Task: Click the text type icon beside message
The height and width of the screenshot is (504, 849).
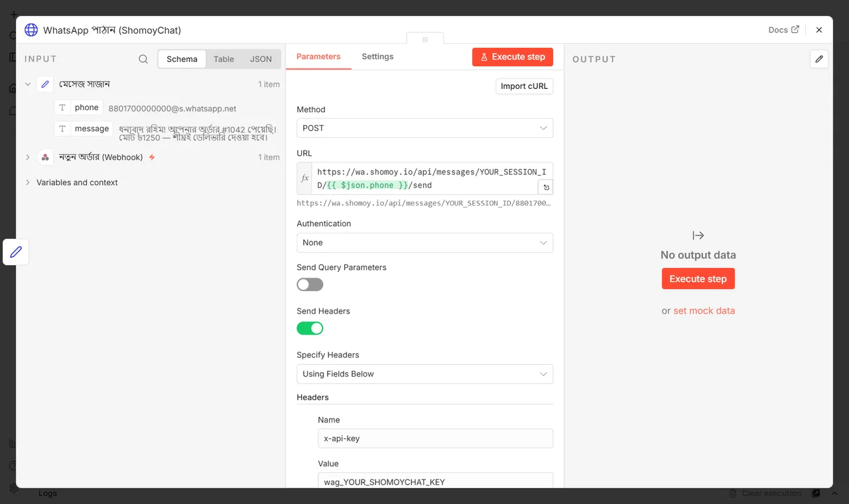Action: tap(62, 129)
